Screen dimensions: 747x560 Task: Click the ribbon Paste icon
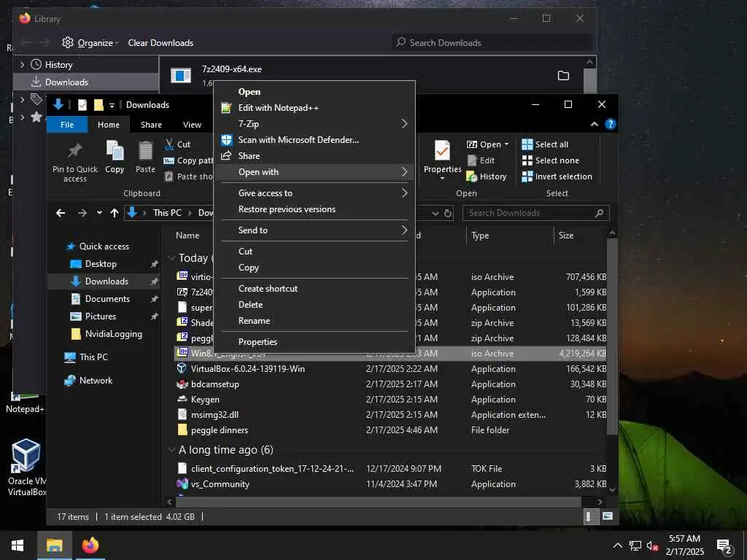[x=145, y=150]
